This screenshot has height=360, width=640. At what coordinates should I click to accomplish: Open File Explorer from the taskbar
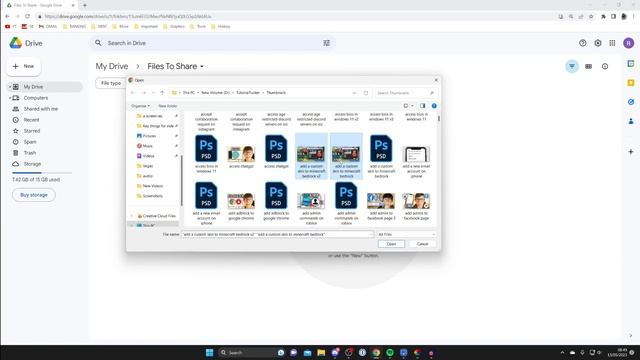pos(321,352)
